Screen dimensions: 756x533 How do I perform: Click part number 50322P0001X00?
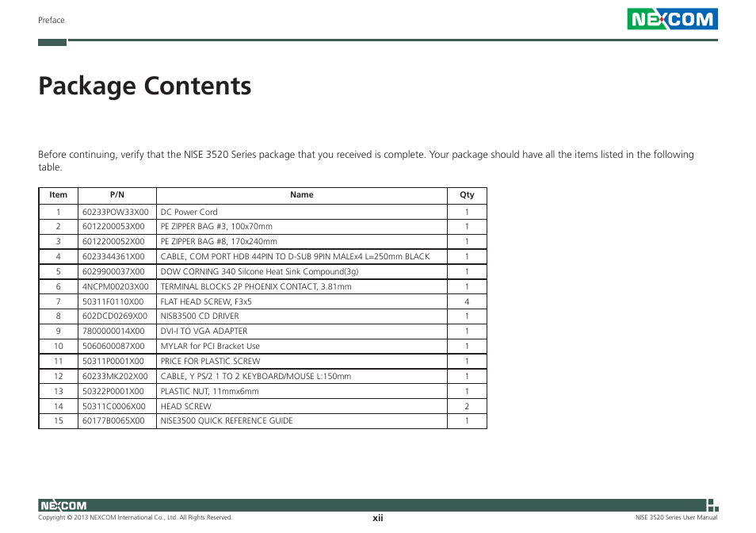pos(113,391)
